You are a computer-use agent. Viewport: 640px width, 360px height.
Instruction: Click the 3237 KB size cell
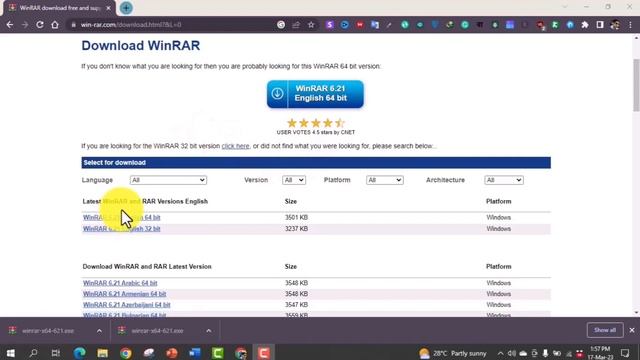[296, 229]
